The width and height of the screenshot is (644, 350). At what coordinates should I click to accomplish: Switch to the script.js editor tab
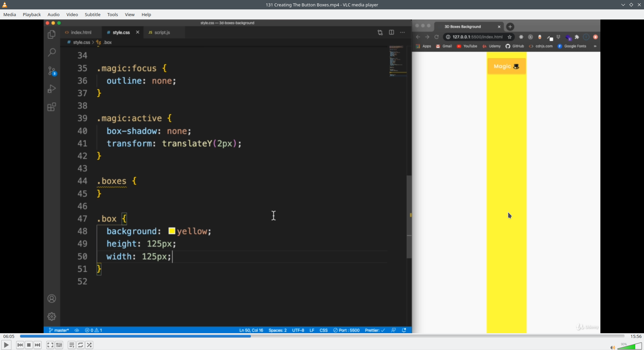pyautogui.click(x=162, y=32)
